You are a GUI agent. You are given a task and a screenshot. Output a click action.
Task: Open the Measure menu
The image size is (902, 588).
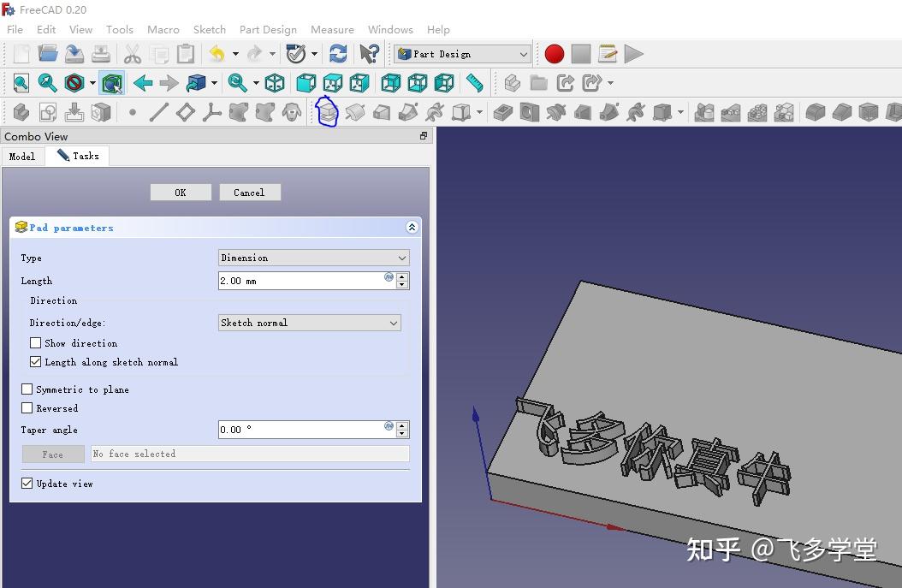tap(333, 29)
